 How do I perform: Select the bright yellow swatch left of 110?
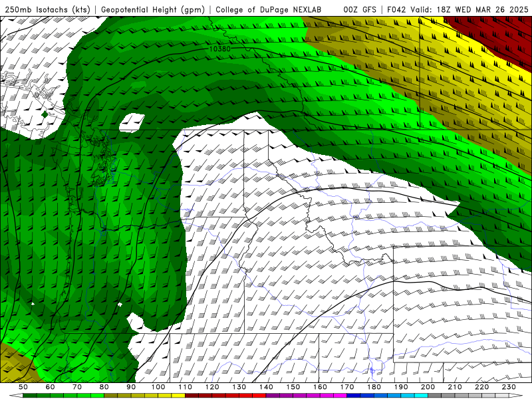pos(178,396)
